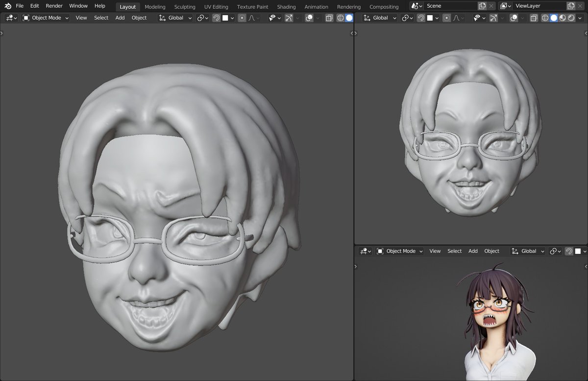Switch to the Sculpting workspace tab
The height and width of the screenshot is (381, 588).
(x=185, y=7)
